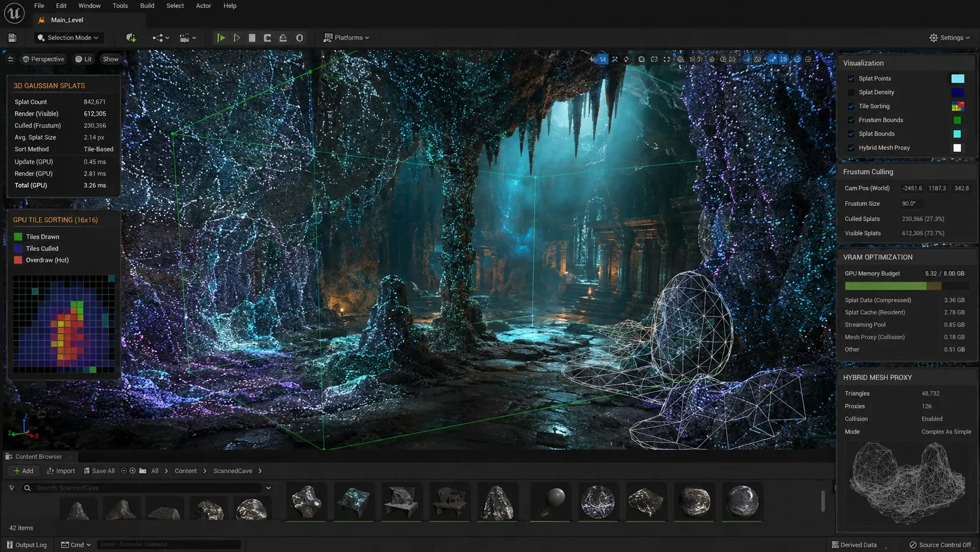
Task: Toggle the Splat Points checkbox
Action: click(851, 79)
